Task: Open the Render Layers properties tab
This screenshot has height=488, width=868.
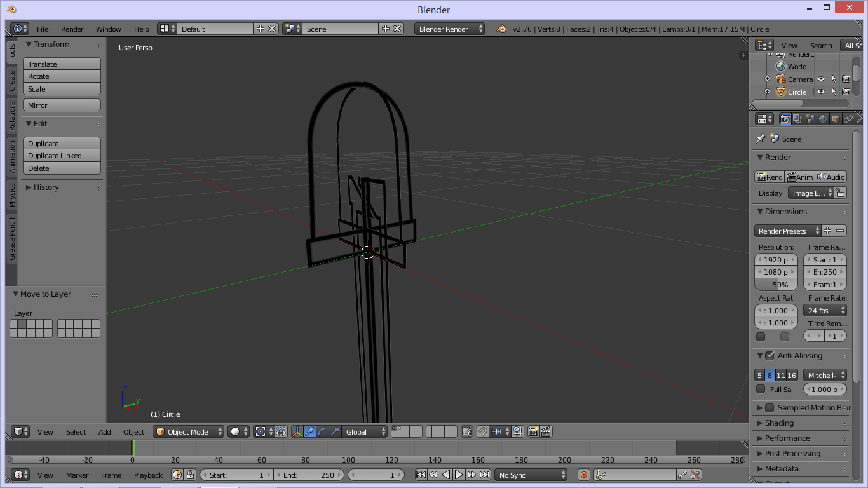Action: pos(797,119)
